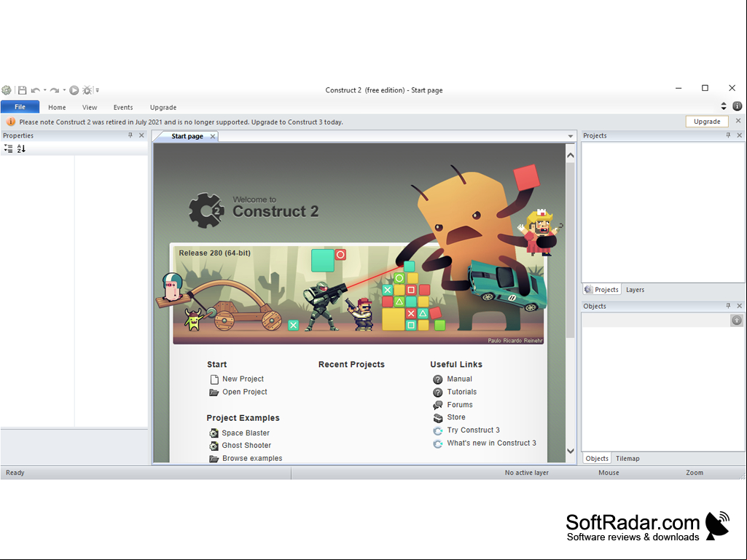Switch to the View ribbon tab
Image resolution: width=747 pixels, height=560 pixels.
(x=90, y=107)
